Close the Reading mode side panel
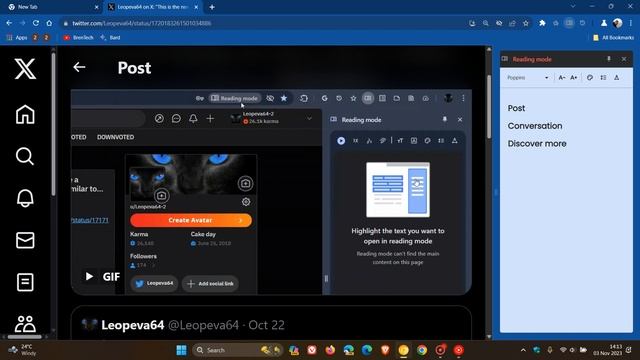This screenshot has width=640, height=360. pyautogui.click(x=624, y=59)
